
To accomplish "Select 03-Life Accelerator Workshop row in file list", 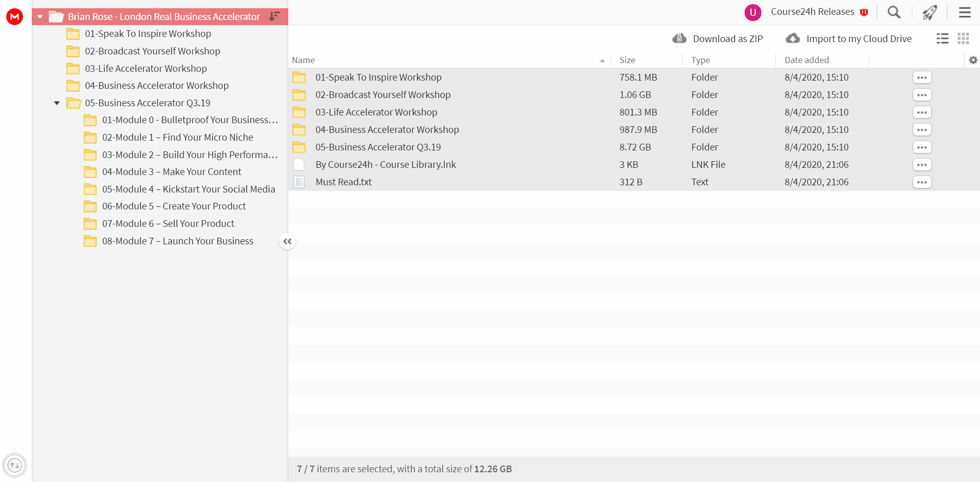I will point(634,112).
